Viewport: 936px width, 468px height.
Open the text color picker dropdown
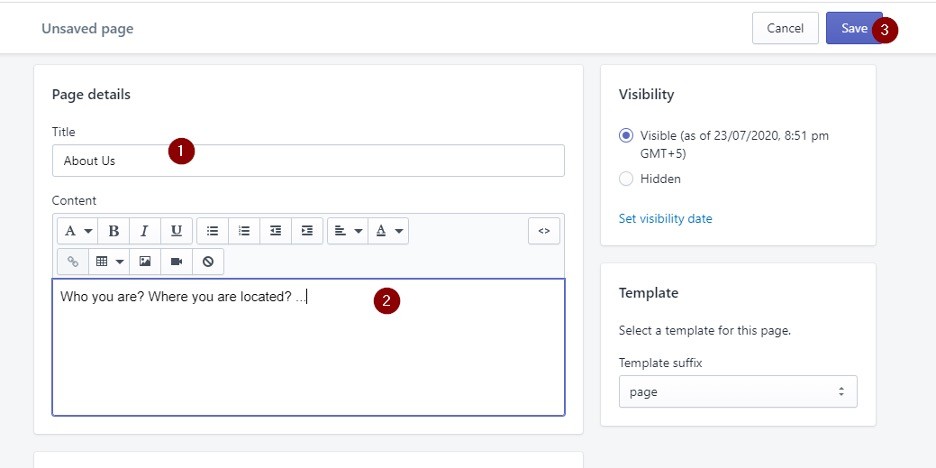click(x=389, y=231)
